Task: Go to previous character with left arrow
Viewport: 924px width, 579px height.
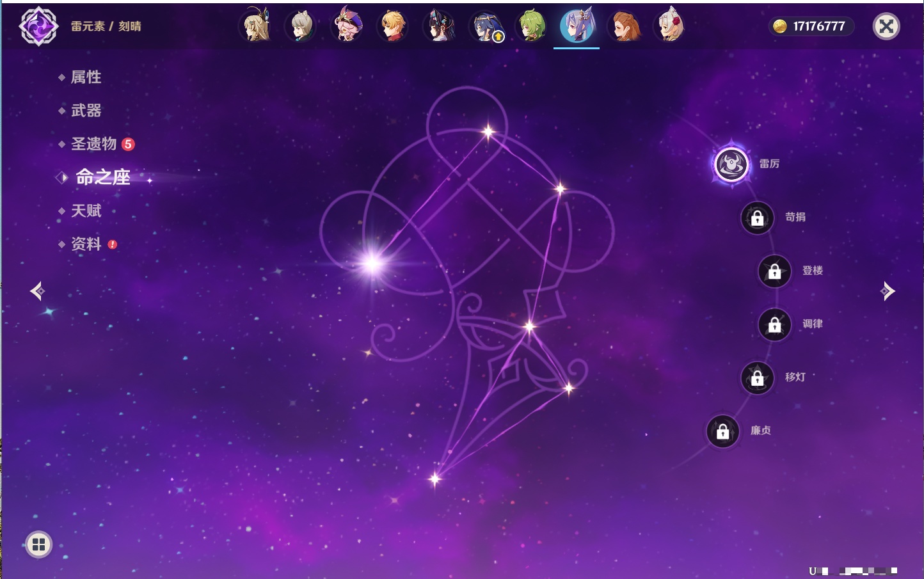Action: tap(37, 291)
